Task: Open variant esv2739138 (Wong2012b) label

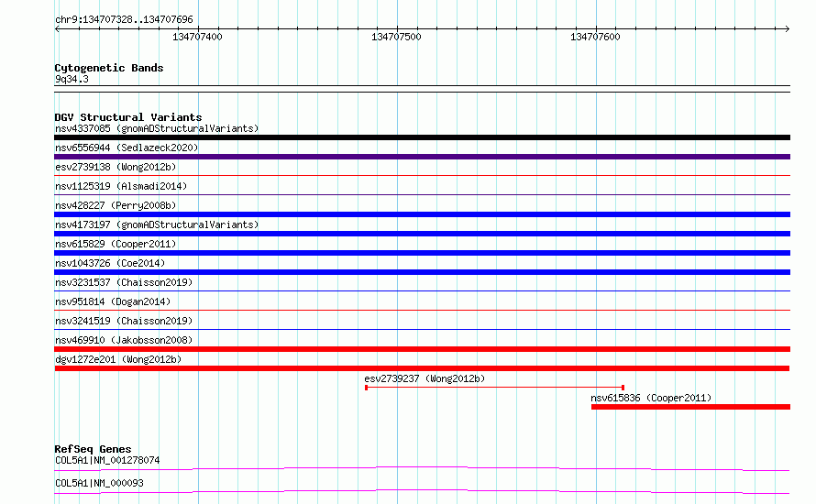Action: pos(116,167)
